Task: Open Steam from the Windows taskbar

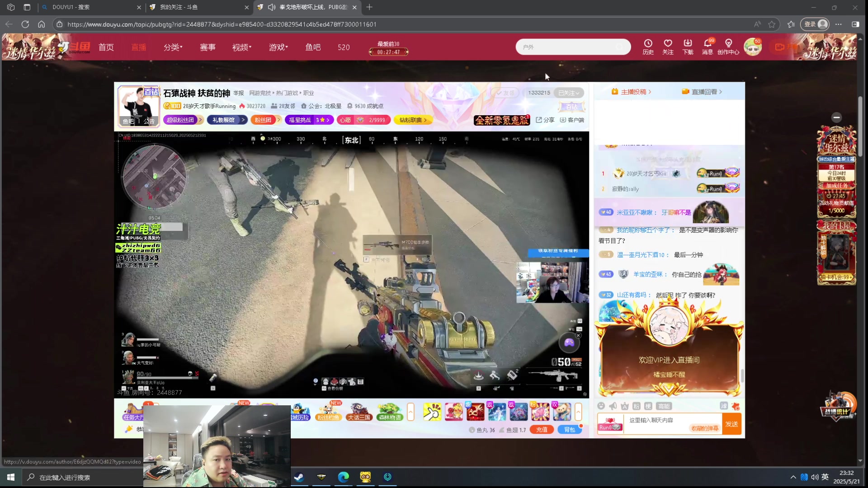Action: pyautogui.click(x=299, y=477)
